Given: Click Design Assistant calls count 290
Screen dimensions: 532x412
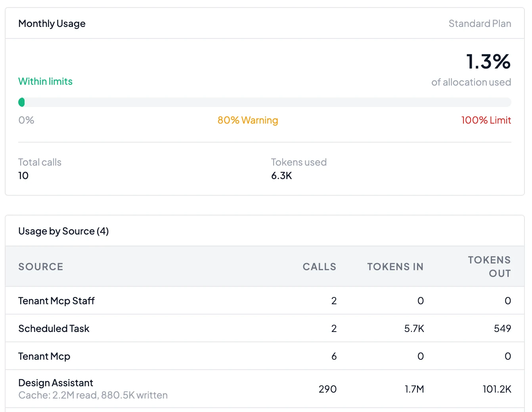Looking at the screenshot, I should click(x=327, y=389).
